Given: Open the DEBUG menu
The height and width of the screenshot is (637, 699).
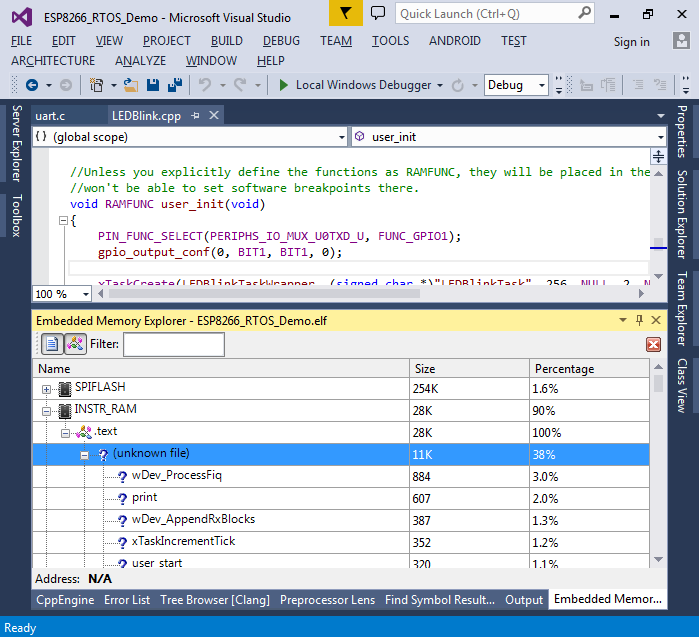Looking at the screenshot, I should point(281,41).
